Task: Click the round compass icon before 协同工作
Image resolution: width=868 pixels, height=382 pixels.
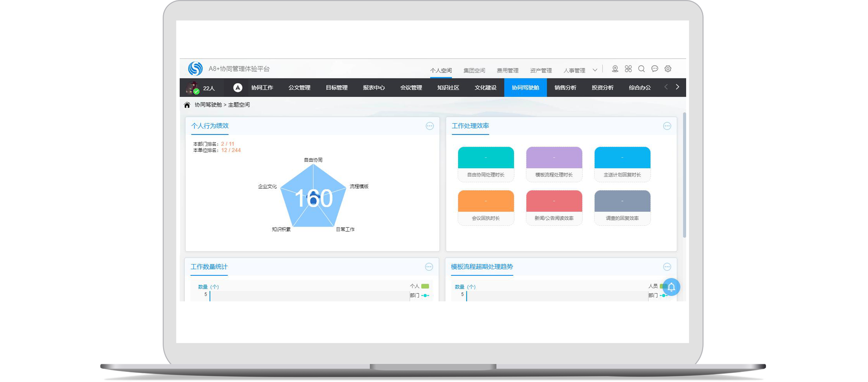Action: [x=237, y=88]
